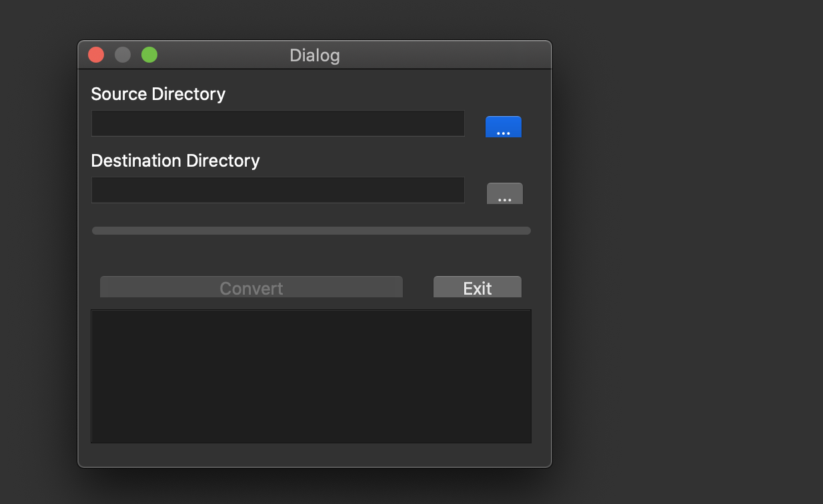This screenshot has height=504, width=823.
Task: Pick a destination folder via ellipsis button
Action: pyautogui.click(x=504, y=193)
